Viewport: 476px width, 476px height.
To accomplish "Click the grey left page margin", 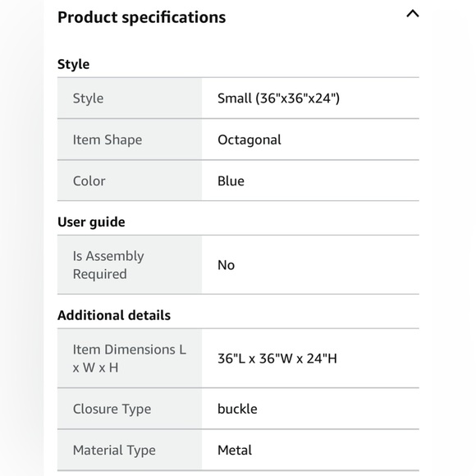I will coord(21,238).
